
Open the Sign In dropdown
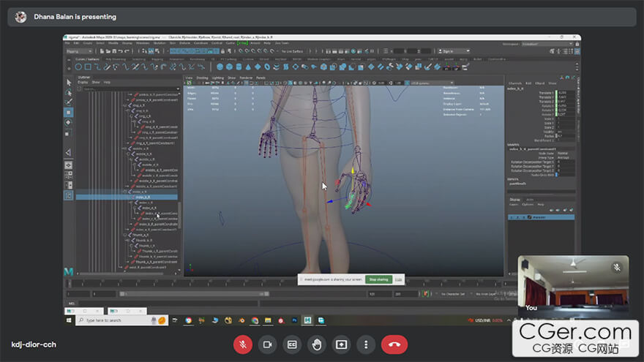coord(454,51)
